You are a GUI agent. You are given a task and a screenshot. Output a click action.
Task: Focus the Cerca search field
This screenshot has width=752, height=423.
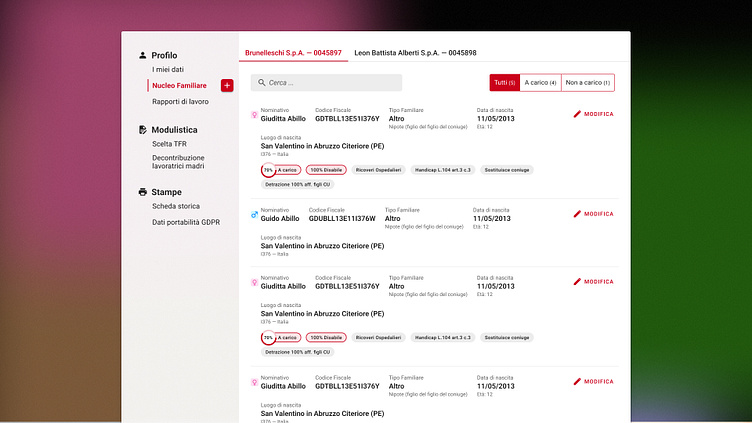tap(326, 82)
